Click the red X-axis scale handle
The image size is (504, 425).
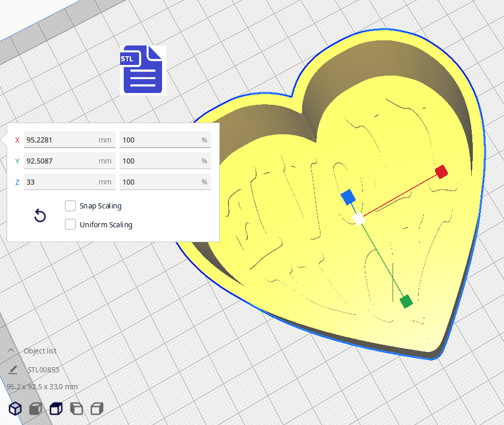coord(441,171)
